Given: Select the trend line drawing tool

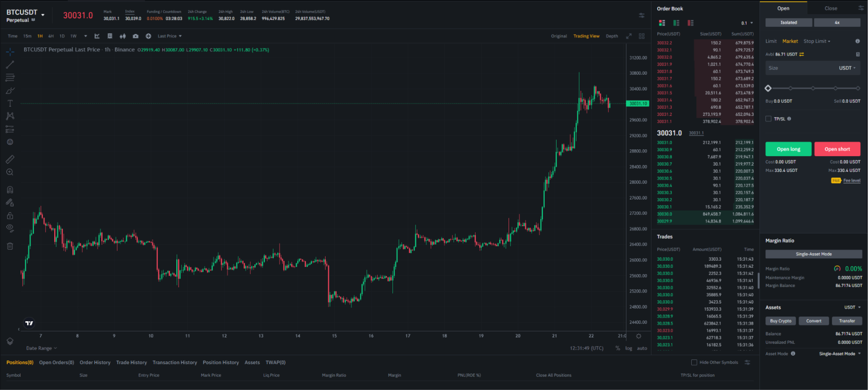Looking at the screenshot, I should point(10,65).
